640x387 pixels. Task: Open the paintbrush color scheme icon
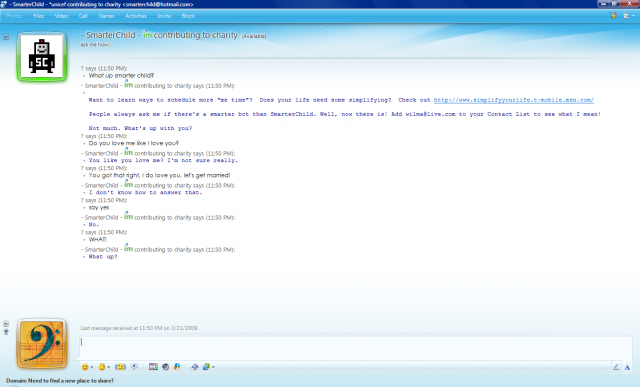[613, 16]
